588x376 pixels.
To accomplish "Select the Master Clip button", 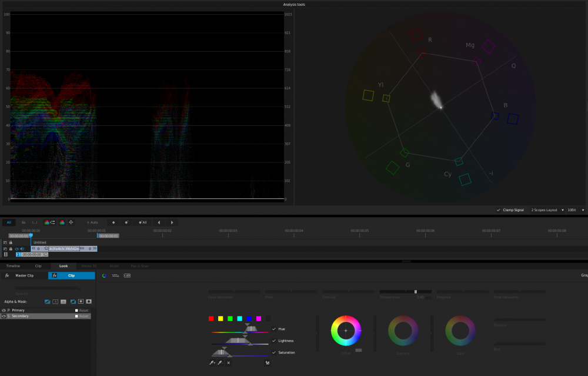I will [25, 275].
